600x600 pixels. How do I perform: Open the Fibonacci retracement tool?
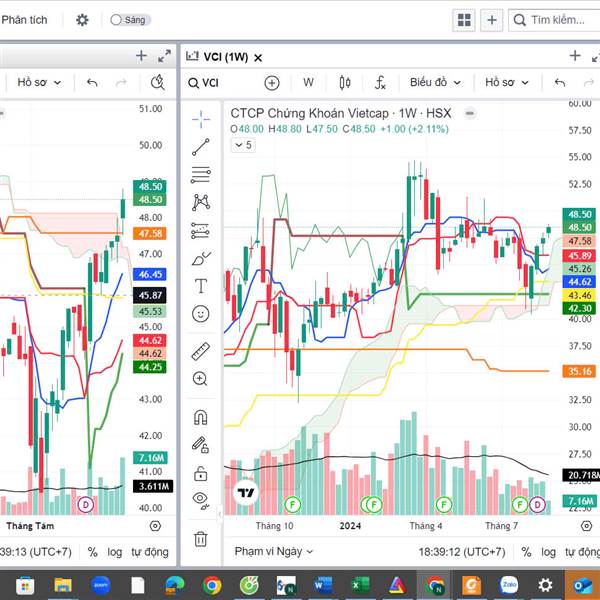coord(201,175)
